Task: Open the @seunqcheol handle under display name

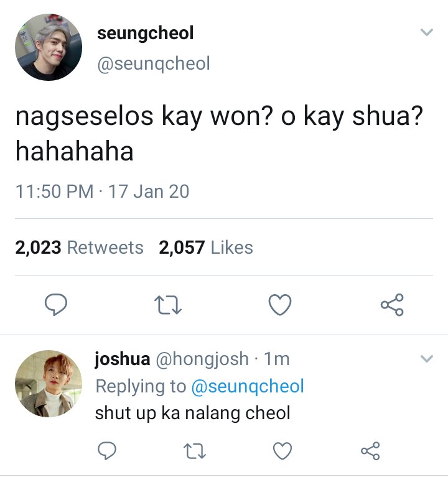Action: [154, 64]
